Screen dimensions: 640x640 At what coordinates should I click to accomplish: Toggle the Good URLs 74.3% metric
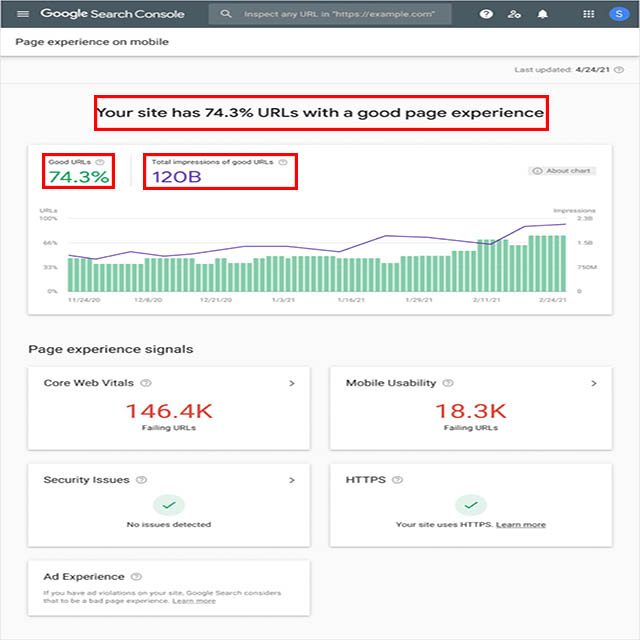[x=78, y=171]
